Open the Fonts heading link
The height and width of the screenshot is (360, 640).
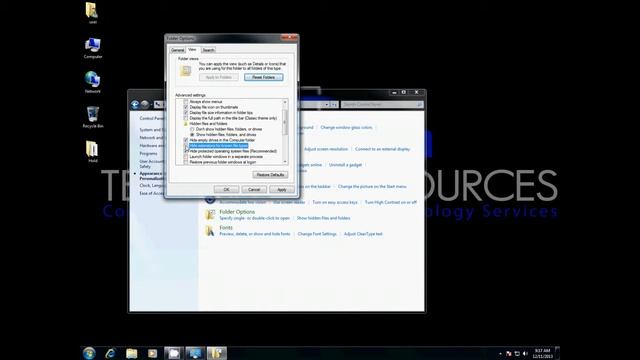(x=226, y=228)
